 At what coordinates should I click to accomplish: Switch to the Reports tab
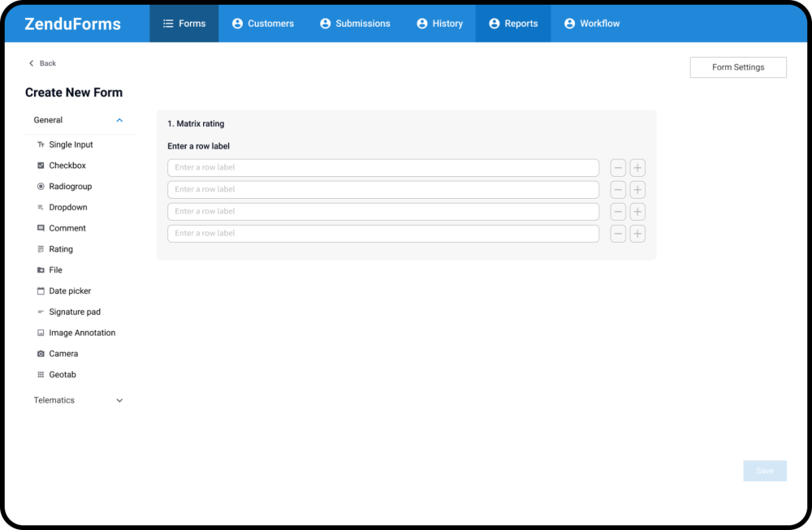point(513,24)
